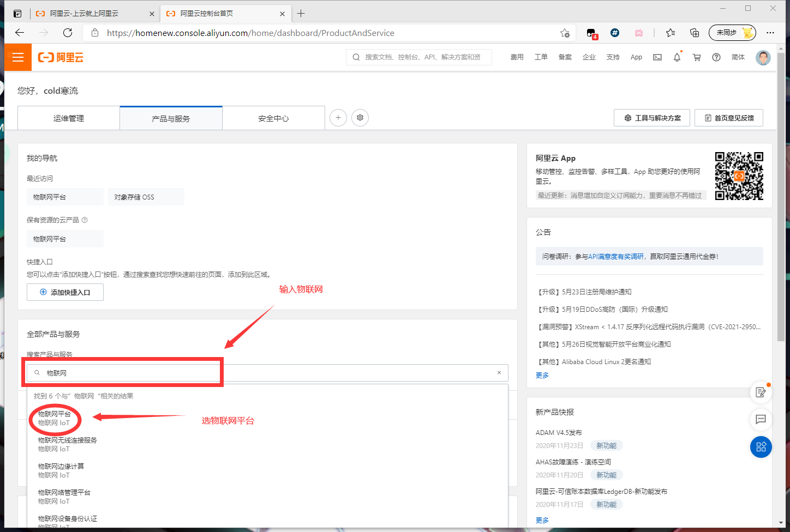
Task: Open 5月23日注册局维护通知 announcement
Action: pos(584,292)
